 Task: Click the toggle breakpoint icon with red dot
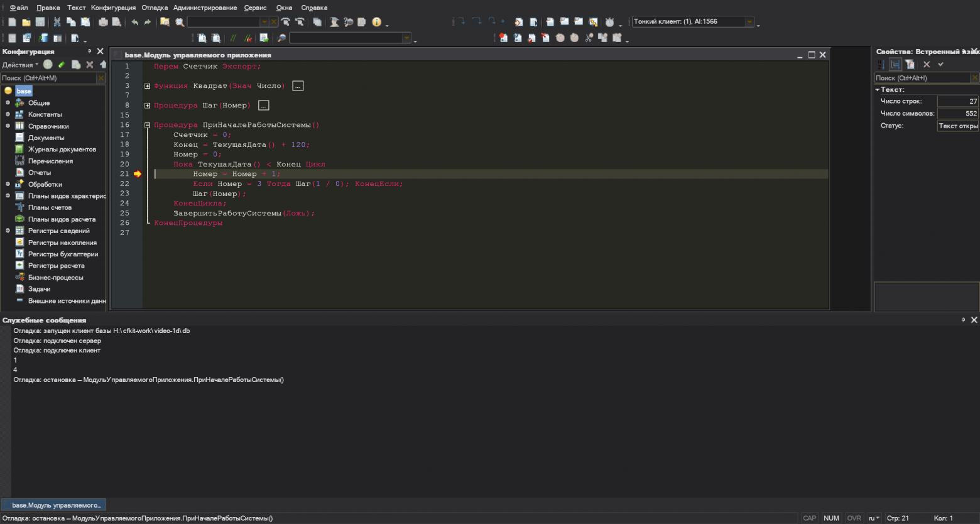503,38
